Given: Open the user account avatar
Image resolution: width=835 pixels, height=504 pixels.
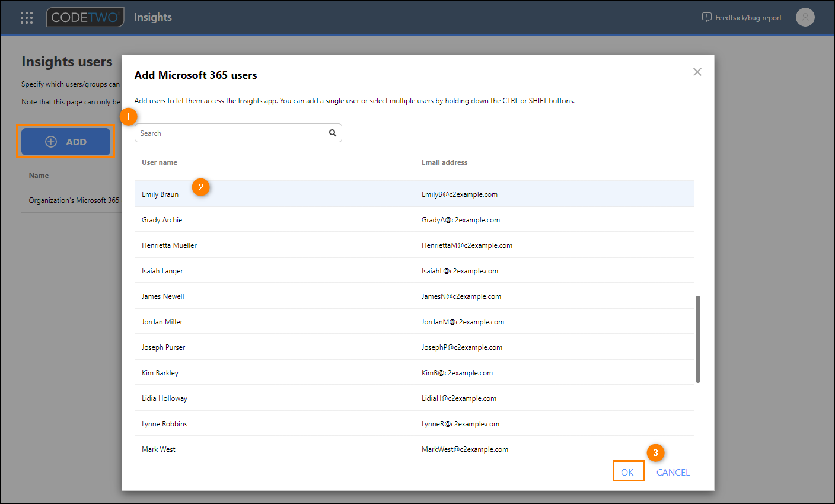Looking at the screenshot, I should click(805, 17).
